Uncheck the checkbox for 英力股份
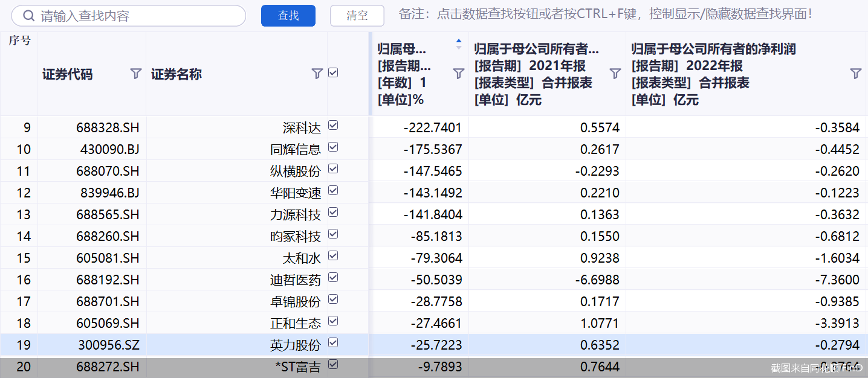The width and height of the screenshot is (868, 378). click(333, 343)
